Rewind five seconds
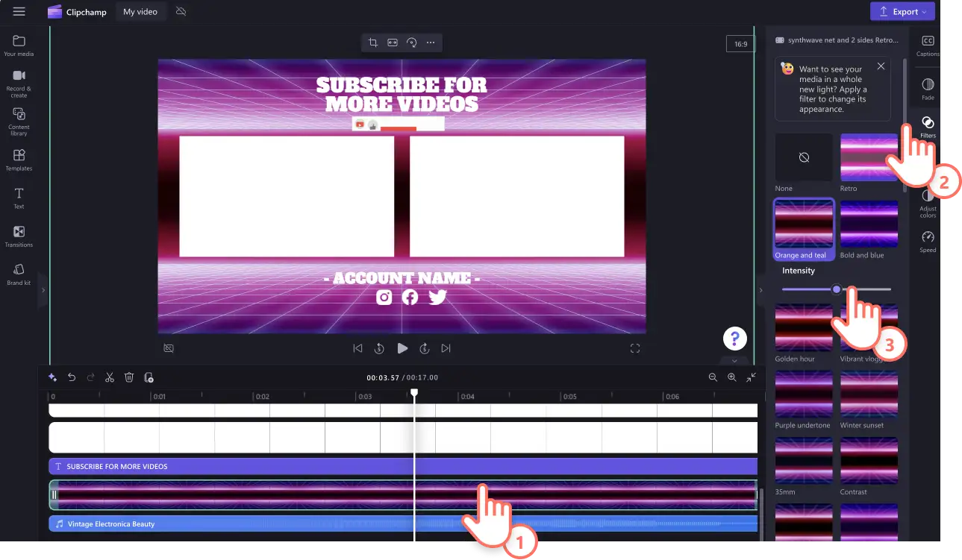The width and height of the screenshot is (962, 560). 379,348
